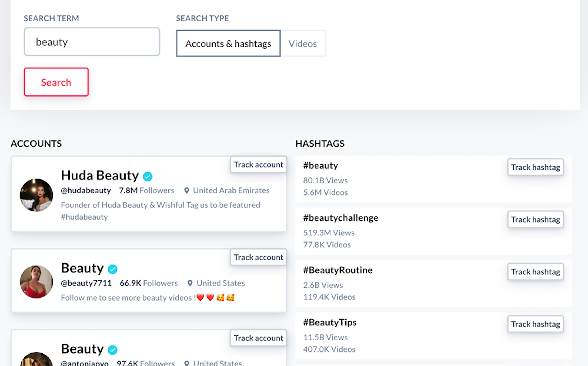Open the Huda Beauty account name link
Viewport: 588px width, 366px height.
coord(100,175)
